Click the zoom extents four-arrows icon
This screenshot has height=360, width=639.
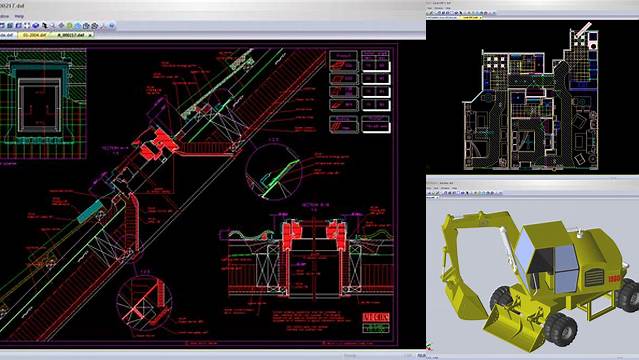tap(27, 25)
